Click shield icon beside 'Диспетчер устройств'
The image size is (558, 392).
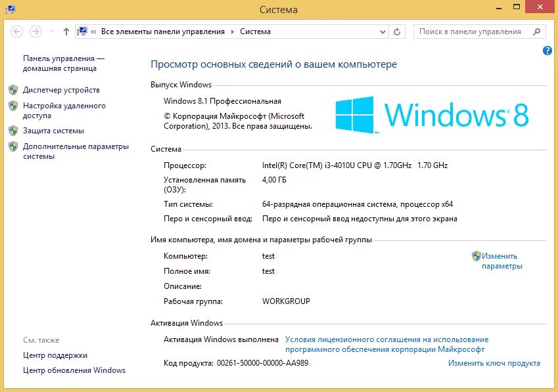click(x=13, y=90)
